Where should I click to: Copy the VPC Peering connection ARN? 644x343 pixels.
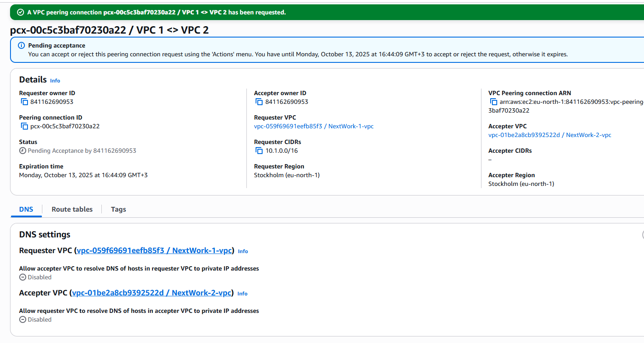pos(494,102)
